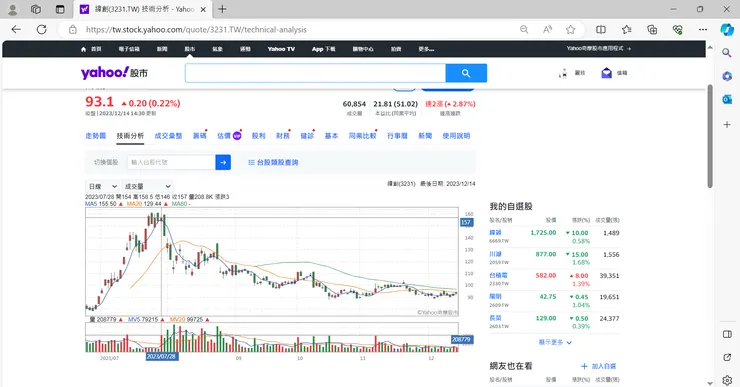The height and width of the screenshot is (387, 740).
Task: Switch to the 成交彙整 tab
Action: tap(168, 136)
